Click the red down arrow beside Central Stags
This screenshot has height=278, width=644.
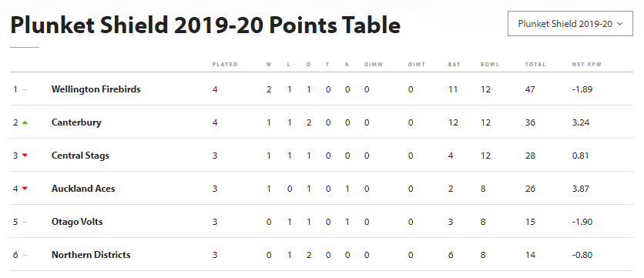25,156
